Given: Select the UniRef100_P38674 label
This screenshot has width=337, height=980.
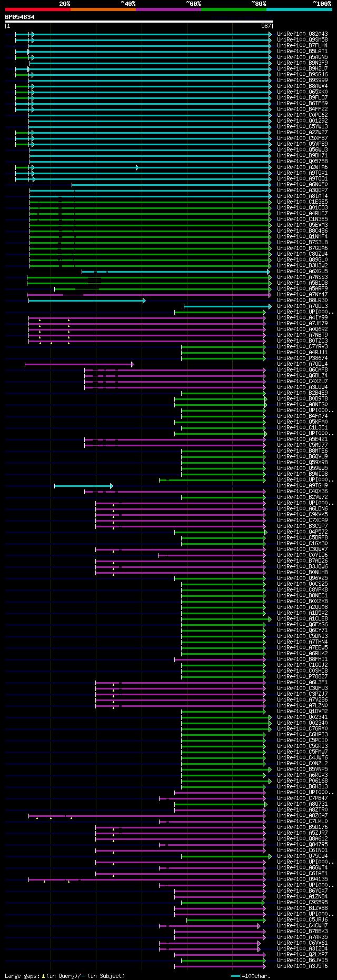Looking at the screenshot, I should [302, 358].
